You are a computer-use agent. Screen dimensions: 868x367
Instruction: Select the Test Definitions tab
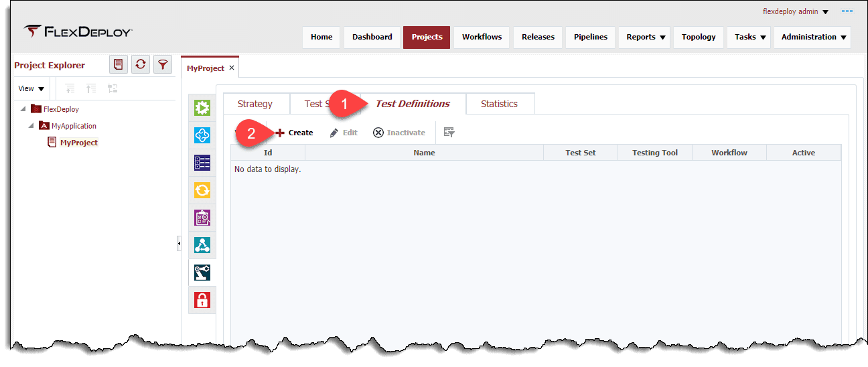coord(413,104)
